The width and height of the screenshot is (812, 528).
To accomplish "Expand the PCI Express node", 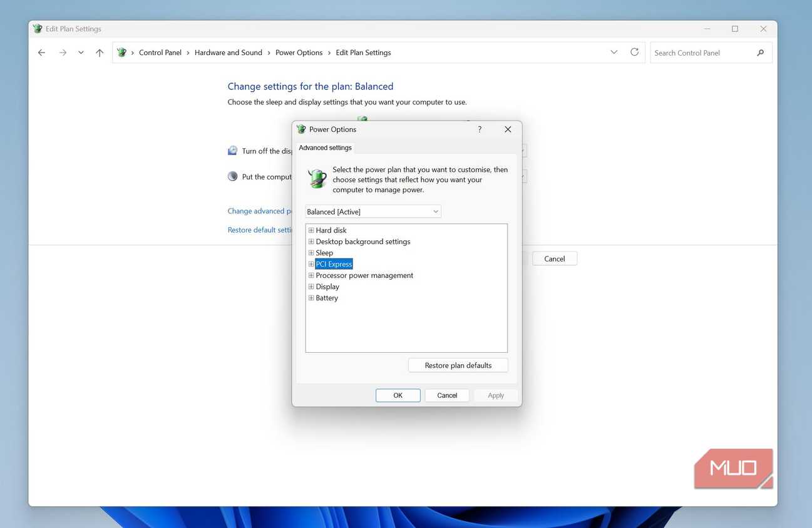I will point(311,264).
